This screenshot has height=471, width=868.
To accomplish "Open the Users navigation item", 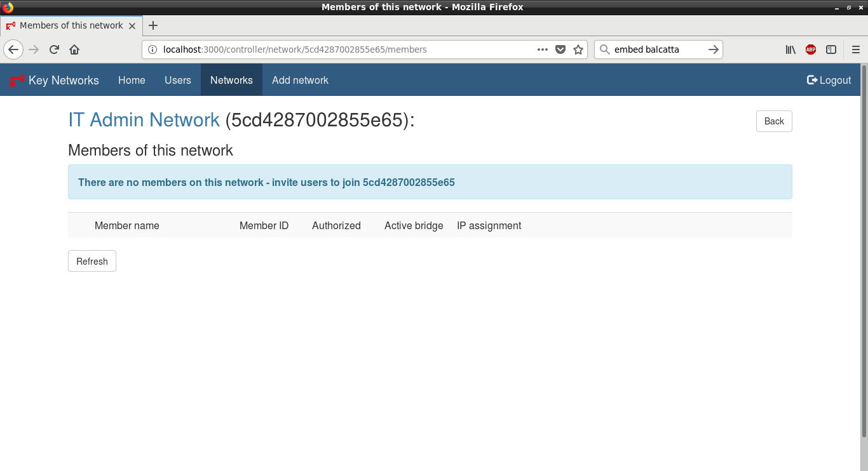I will pyautogui.click(x=177, y=81).
